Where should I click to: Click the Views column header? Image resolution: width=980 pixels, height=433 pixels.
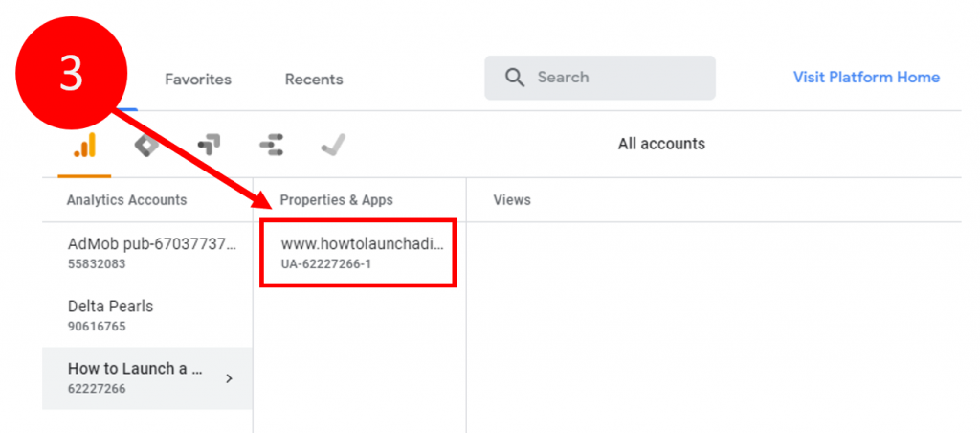tap(512, 200)
